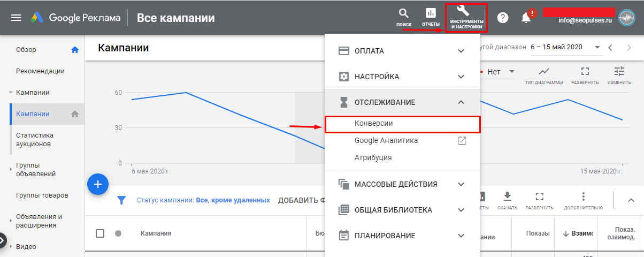Open the Отчеты reports icon
The image size is (644, 257).
431,18
